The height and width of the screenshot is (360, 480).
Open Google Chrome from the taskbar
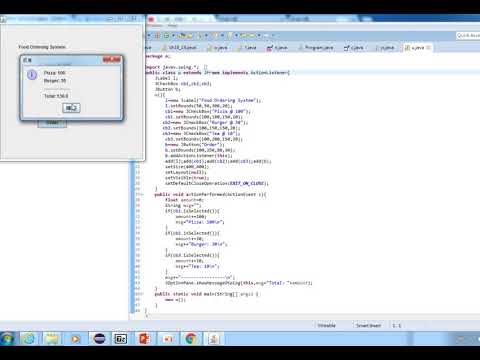(191, 339)
